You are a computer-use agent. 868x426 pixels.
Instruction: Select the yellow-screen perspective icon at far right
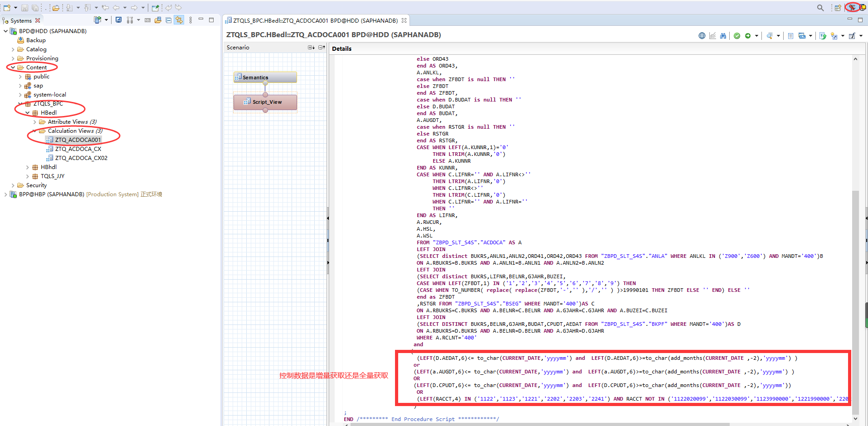863,7
